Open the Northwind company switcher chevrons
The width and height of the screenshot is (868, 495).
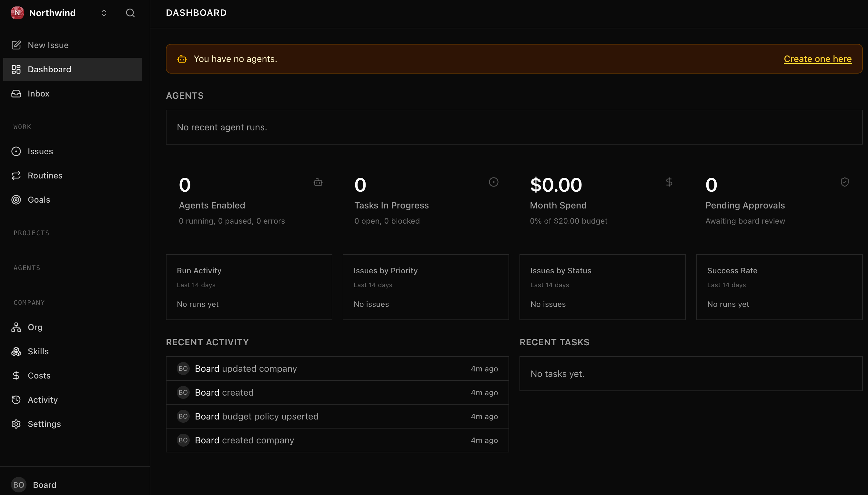(104, 13)
